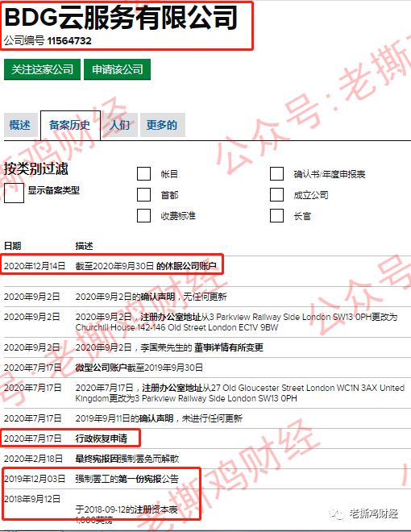Open the 概述 tab
This screenshot has height=532, width=411.
[x=20, y=125]
